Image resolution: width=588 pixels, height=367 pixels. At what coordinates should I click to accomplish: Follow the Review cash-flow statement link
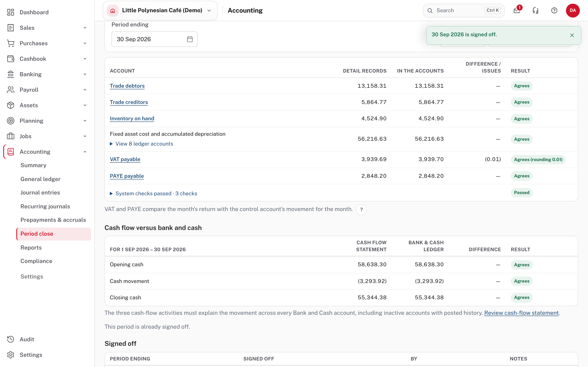click(521, 313)
